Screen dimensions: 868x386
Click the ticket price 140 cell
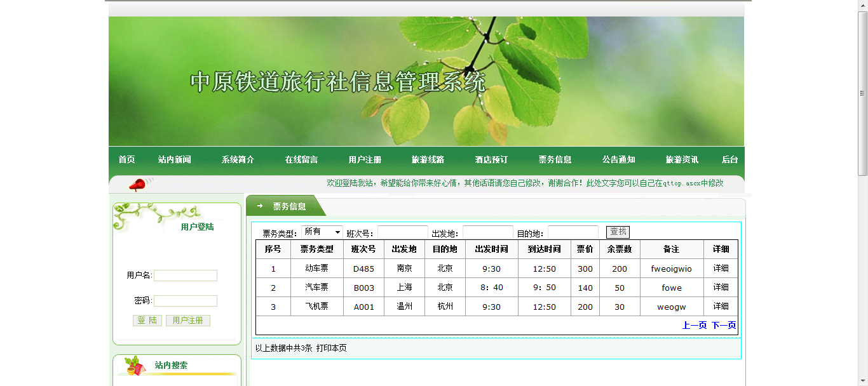(x=585, y=288)
